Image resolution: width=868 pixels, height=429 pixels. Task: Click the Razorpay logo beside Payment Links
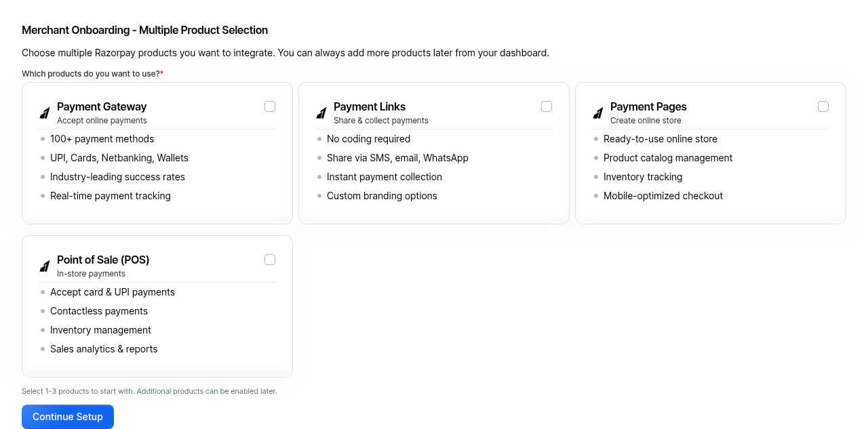click(x=321, y=113)
